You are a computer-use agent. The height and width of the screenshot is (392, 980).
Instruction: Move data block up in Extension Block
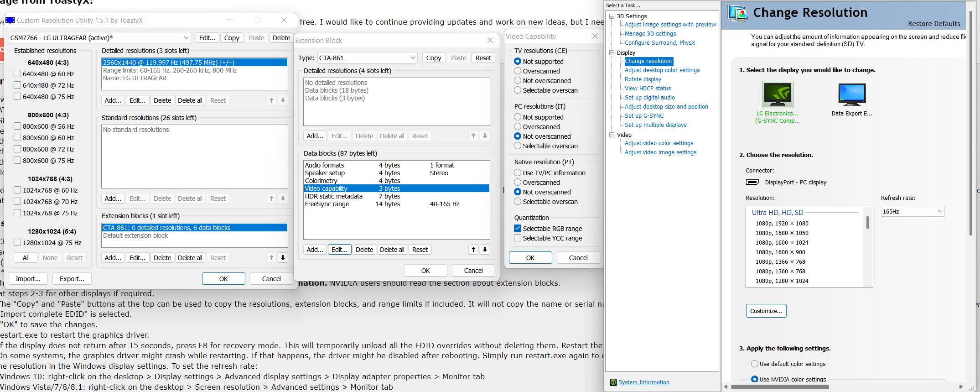point(473,250)
